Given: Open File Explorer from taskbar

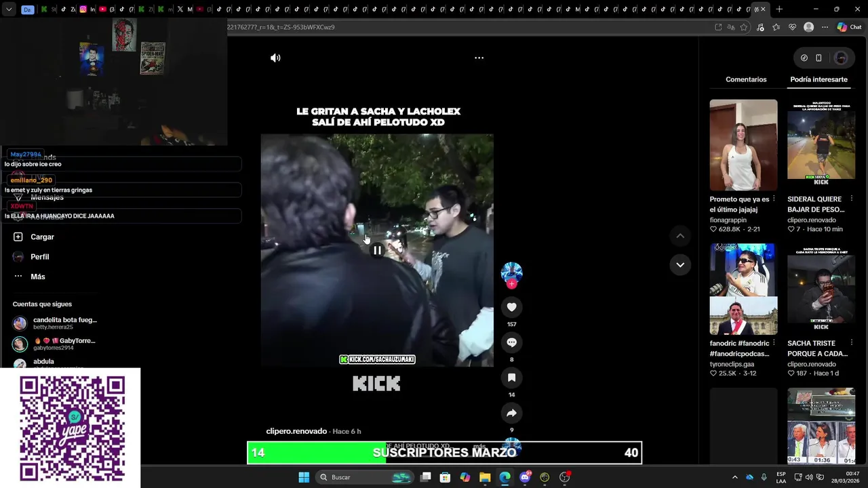Looking at the screenshot, I should [485, 477].
